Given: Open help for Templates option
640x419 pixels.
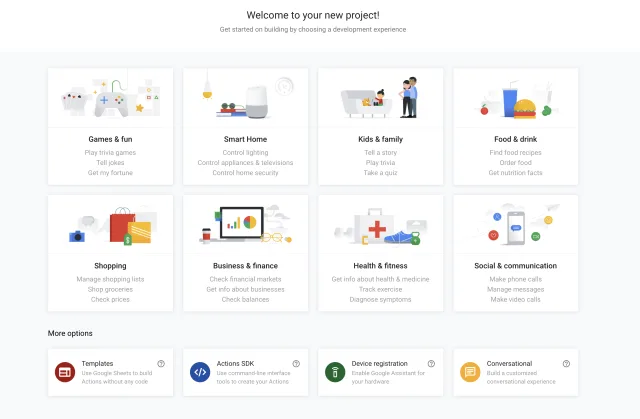Looking at the screenshot, I should (x=161, y=364).
